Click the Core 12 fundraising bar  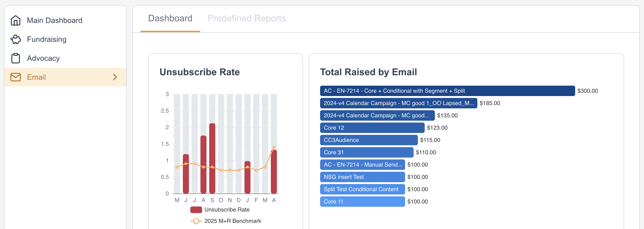[372, 128]
